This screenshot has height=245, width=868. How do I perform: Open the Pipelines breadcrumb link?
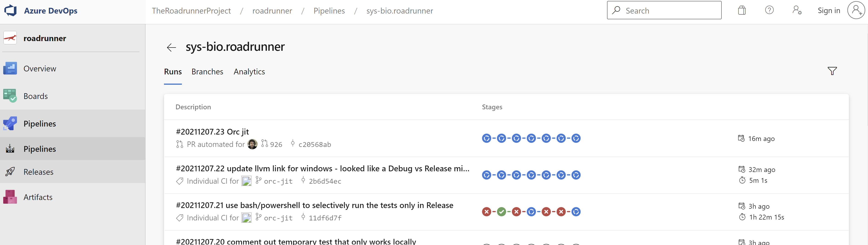[329, 11]
